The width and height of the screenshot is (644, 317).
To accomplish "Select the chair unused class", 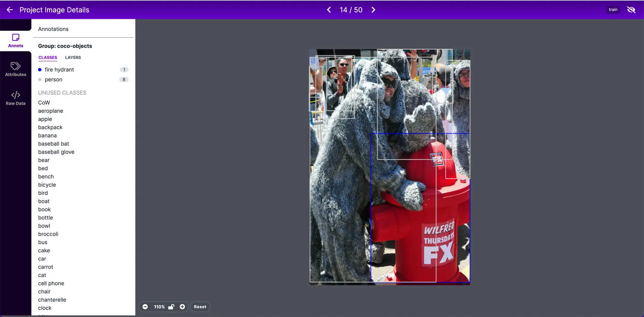I will click(x=44, y=292).
